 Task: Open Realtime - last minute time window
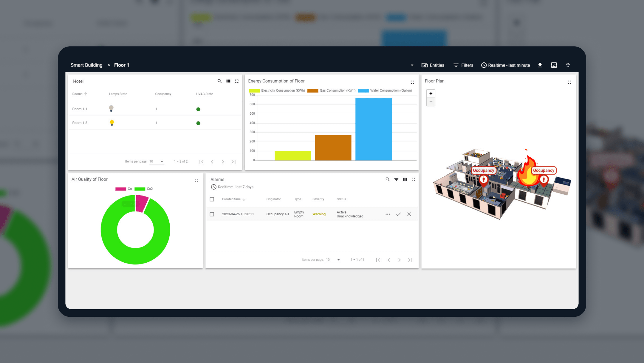[x=506, y=65]
